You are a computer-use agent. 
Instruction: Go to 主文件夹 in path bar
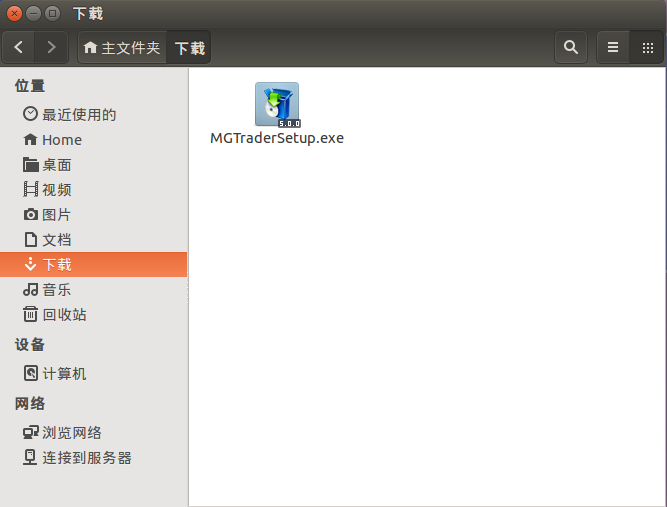click(122, 47)
